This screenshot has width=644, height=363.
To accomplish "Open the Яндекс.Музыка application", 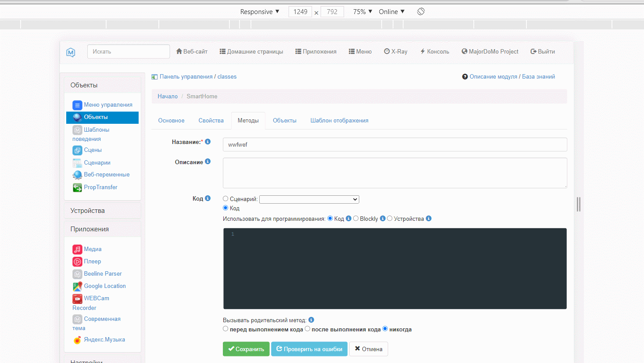I will [x=77, y=339].
